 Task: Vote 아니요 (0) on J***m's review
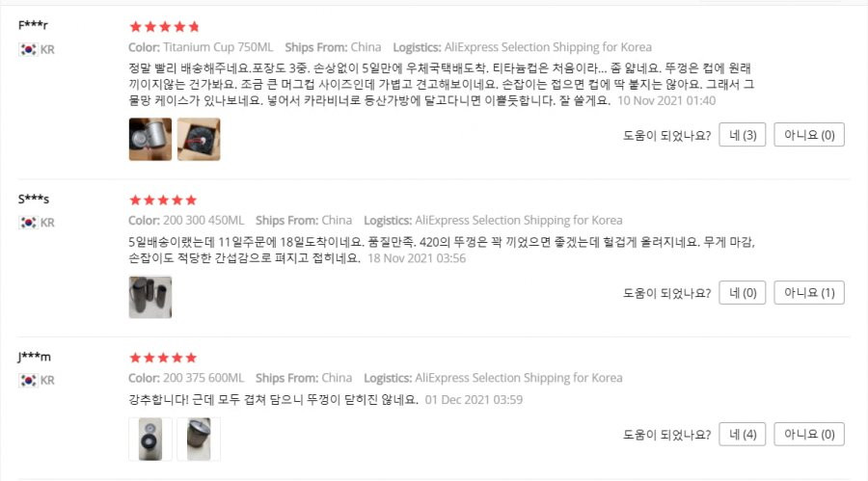click(809, 434)
